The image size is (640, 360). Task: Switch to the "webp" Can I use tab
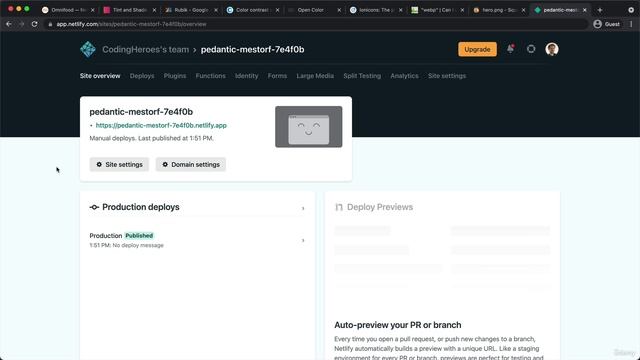point(437,10)
